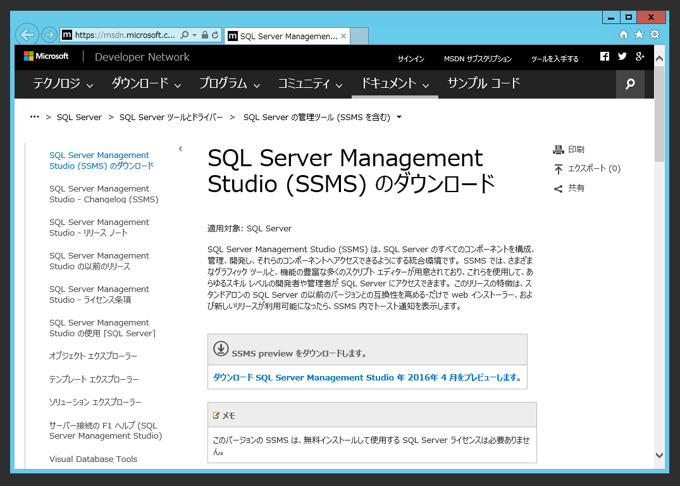This screenshot has height=486, width=680.
Task: Click SQL Server breadcrumb link
Action: pos(79,117)
